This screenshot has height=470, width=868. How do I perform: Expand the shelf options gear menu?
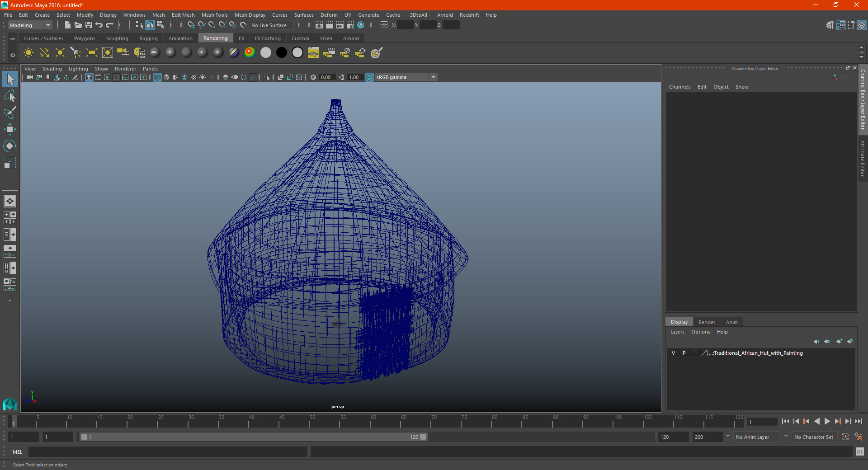13,55
